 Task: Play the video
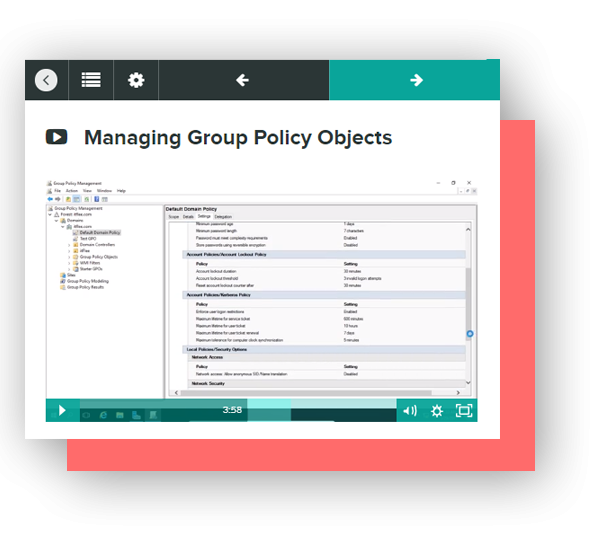pyautogui.click(x=61, y=410)
